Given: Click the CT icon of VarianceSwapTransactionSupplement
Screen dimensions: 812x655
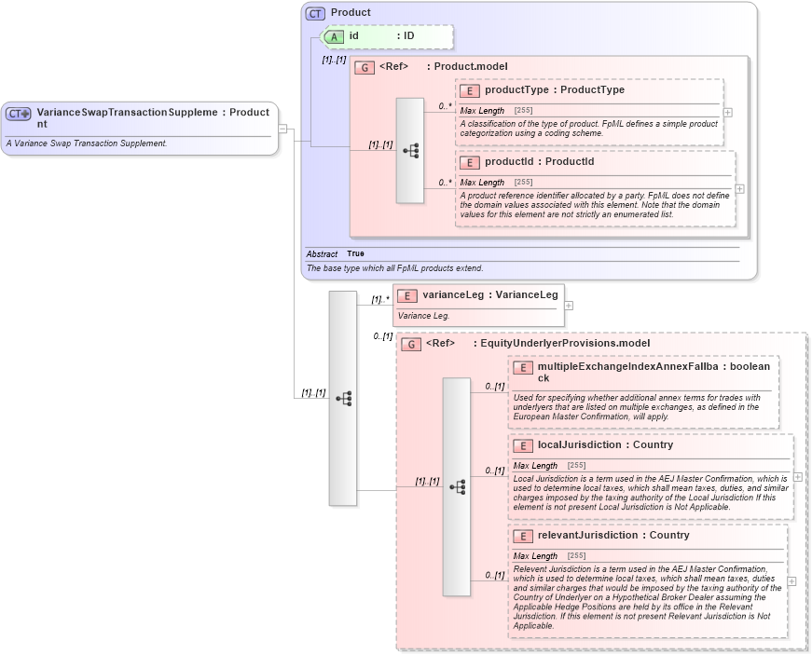Looking at the screenshot, I should 19,114.
